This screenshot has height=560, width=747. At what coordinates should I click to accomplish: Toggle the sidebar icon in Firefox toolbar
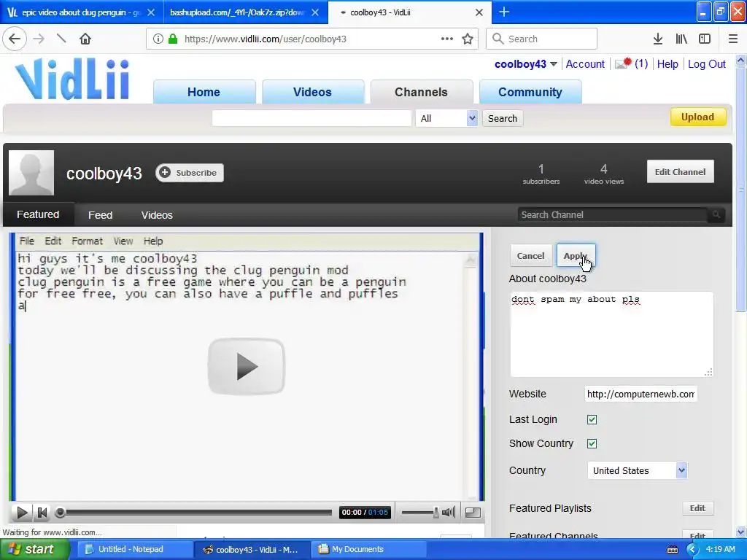705,39
